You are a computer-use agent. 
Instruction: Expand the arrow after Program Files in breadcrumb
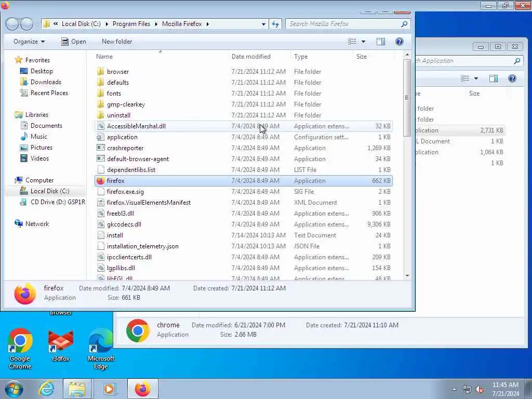click(x=156, y=24)
